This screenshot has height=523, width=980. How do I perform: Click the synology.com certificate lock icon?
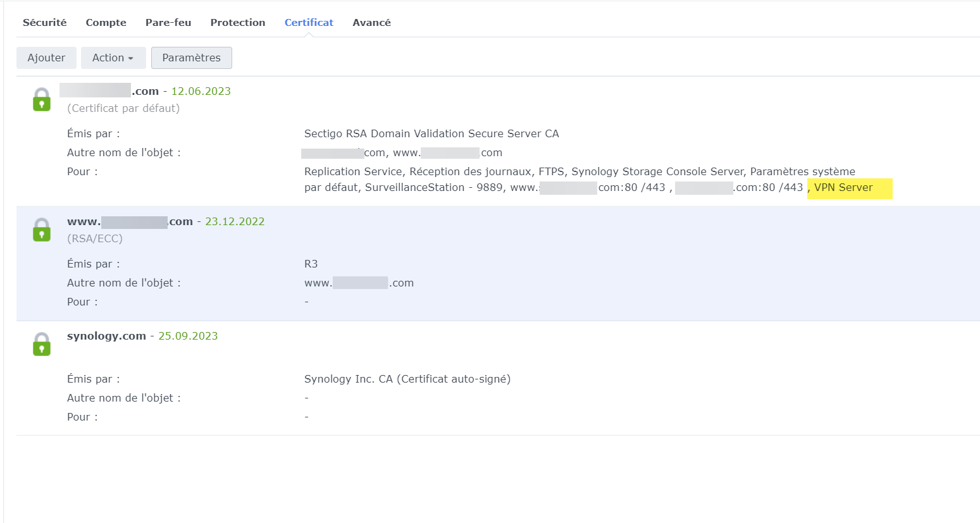point(42,345)
